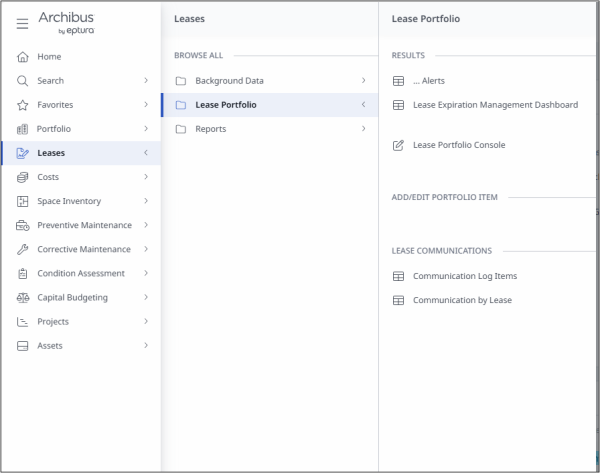
Task: Open the Favorites menu item
Action: coord(55,105)
